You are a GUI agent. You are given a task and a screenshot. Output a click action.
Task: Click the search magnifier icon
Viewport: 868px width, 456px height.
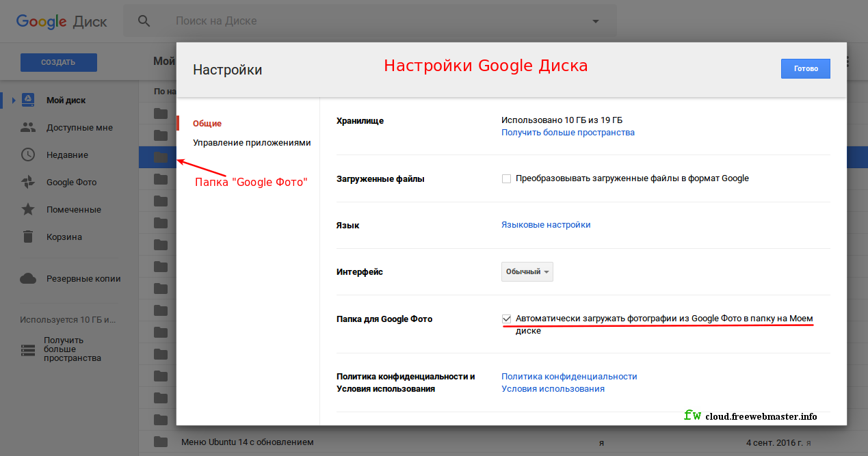tap(144, 21)
